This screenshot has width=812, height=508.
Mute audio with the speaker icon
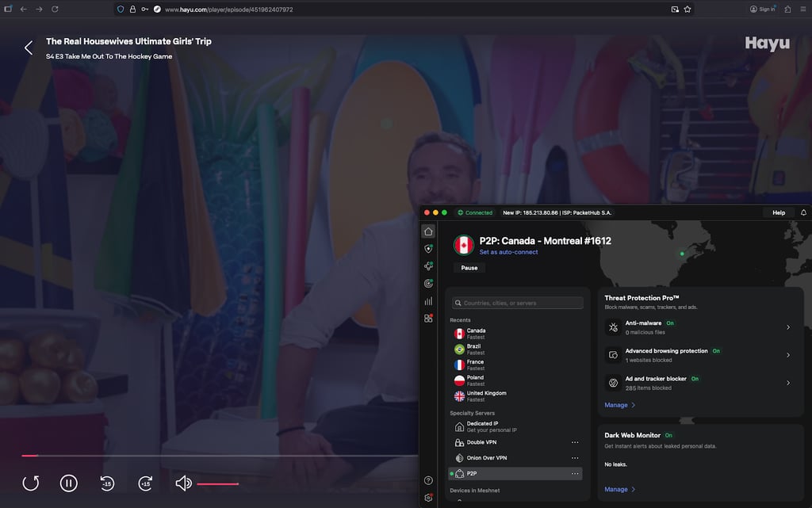click(x=183, y=483)
